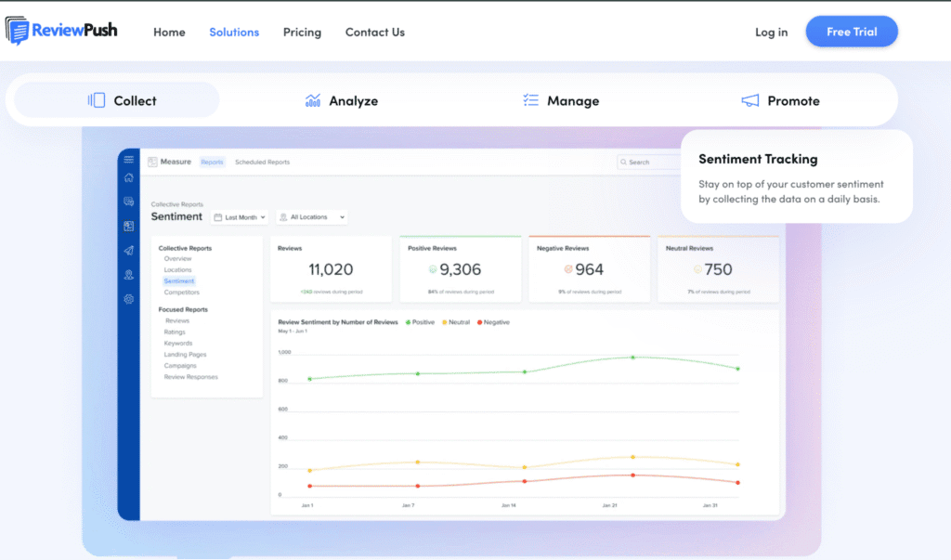951x560 pixels.
Task: Open the hamburger menu atop the blue sidebar
Action: coord(129,158)
